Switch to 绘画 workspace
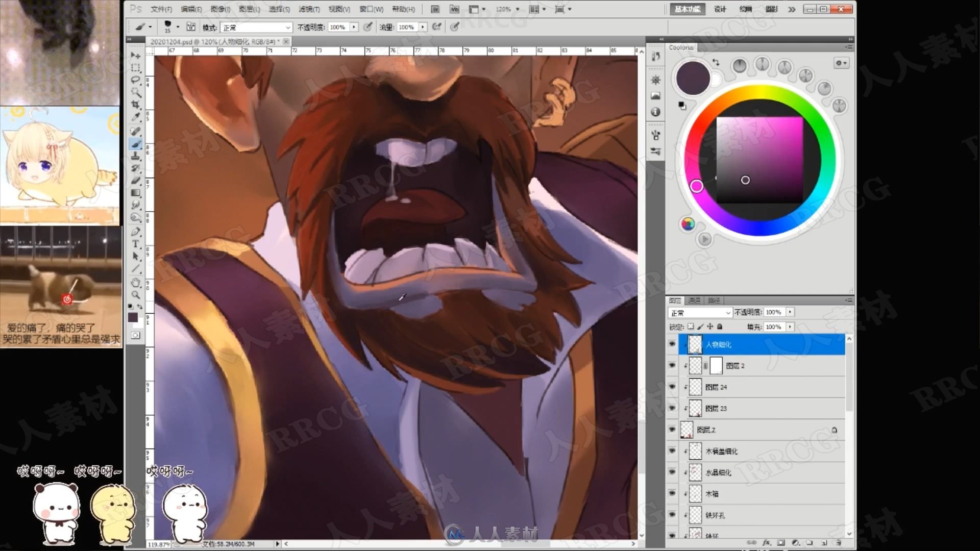This screenshot has height=551, width=980. click(745, 9)
